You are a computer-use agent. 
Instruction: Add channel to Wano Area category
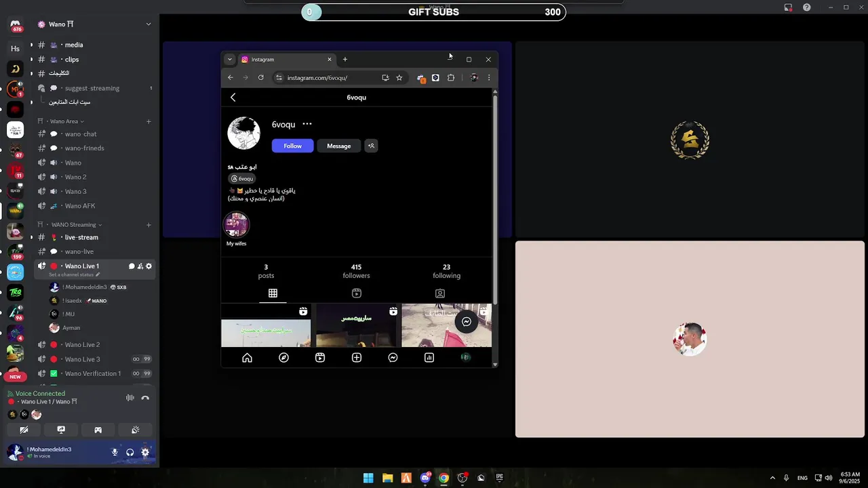point(149,122)
